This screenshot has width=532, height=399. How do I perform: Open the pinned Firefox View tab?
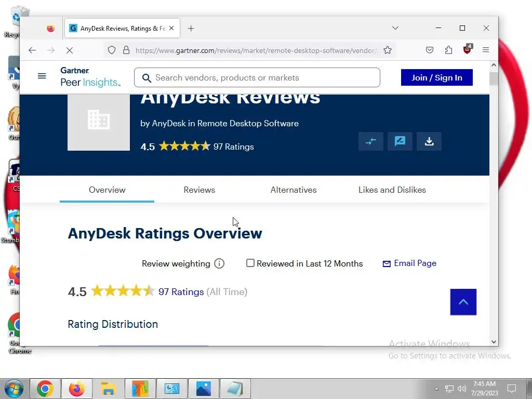pyautogui.click(x=50, y=29)
